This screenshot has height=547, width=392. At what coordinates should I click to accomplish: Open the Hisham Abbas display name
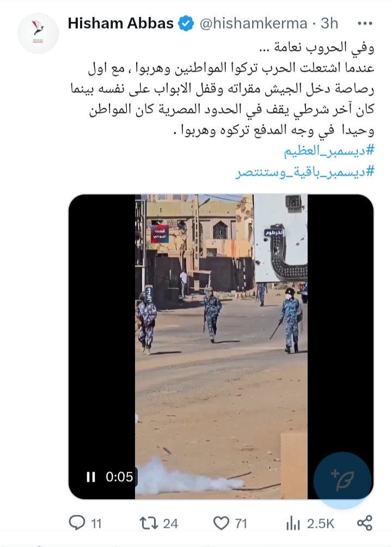[121, 23]
